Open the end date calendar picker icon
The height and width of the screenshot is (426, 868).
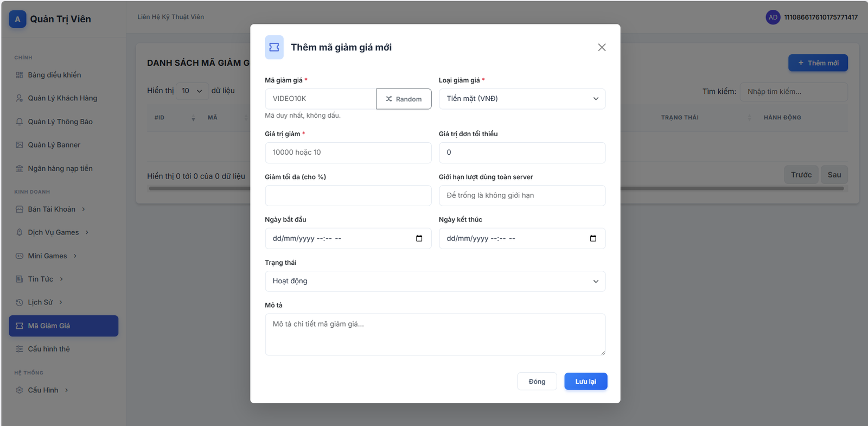tap(593, 238)
